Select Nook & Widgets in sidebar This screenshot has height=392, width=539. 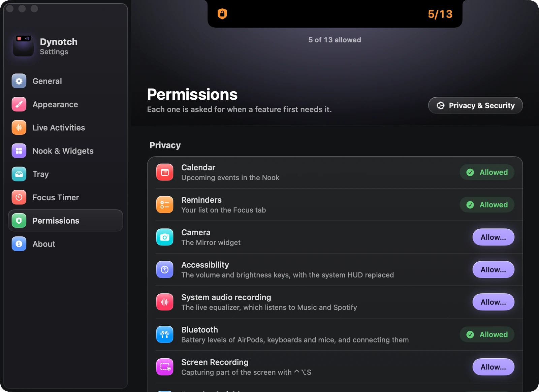[x=65, y=151]
